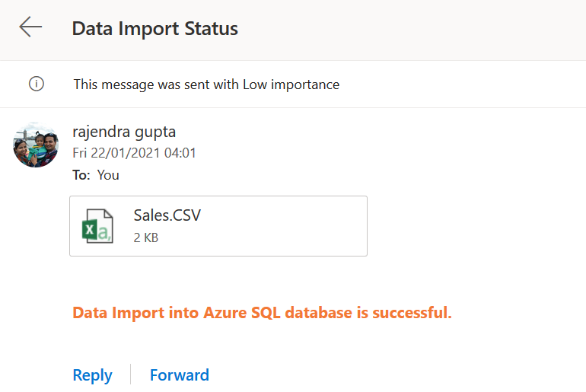This screenshot has width=586, height=392.
Task: Click the sender name rajendra gupta
Action: (x=123, y=131)
